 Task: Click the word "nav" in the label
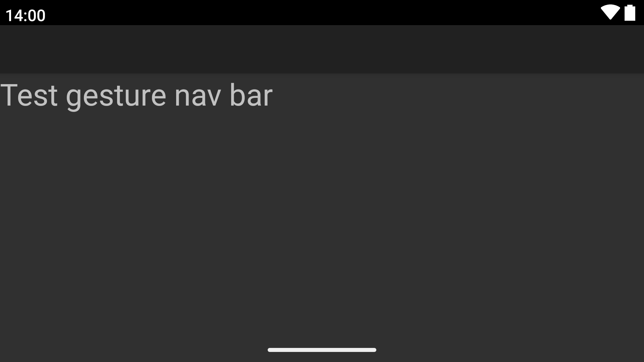click(198, 97)
